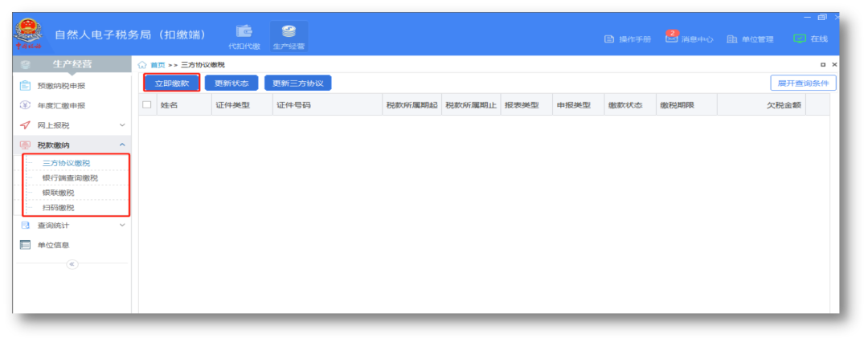Viewport: 868px width, 342px height.
Task: Collapse the sidebar with double-arrow button
Action: point(72,264)
